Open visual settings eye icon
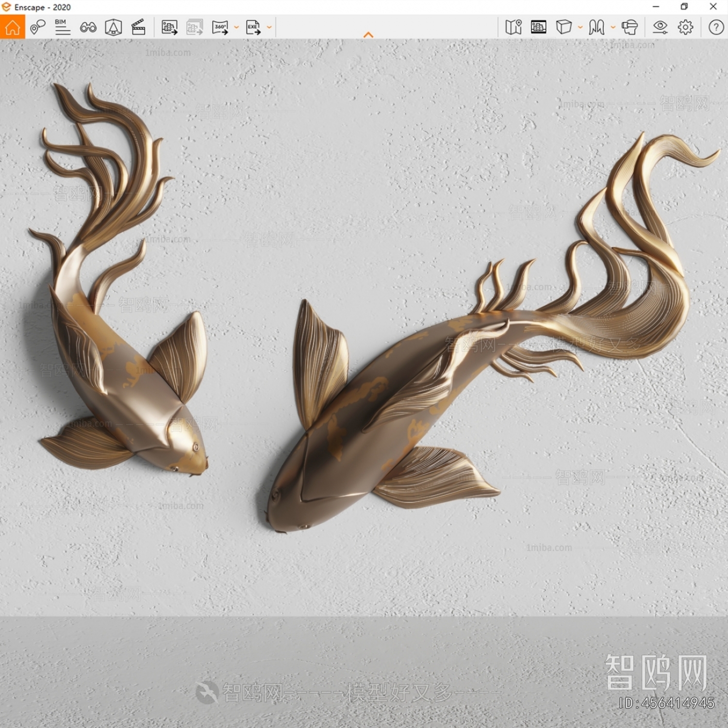This screenshot has height=728, width=728. [x=660, y=27]
